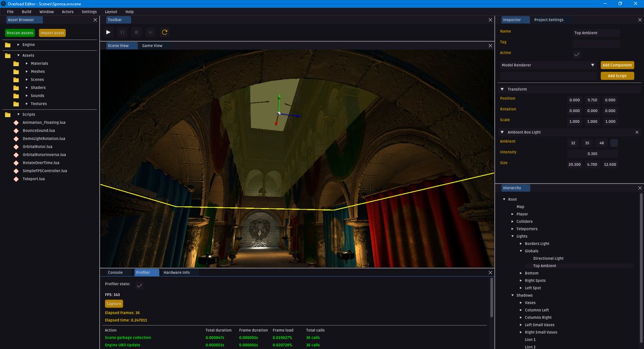Open the Actors menu

pyautogui.click(x=68, y=11)
